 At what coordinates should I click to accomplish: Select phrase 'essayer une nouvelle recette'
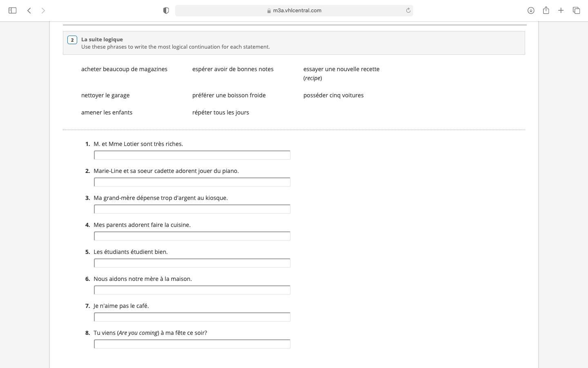point(341,69)
